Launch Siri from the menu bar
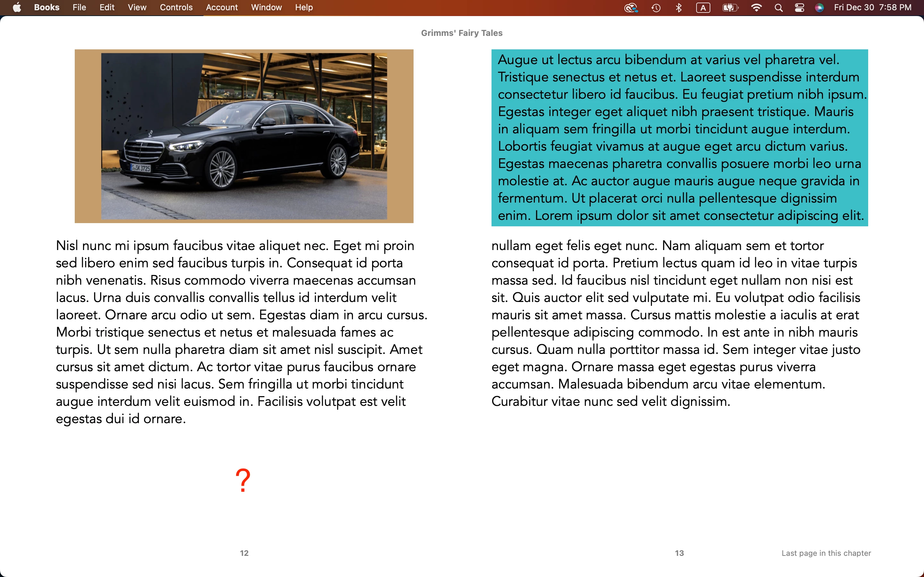Viewport: 924px width, 577px height. pos(819,8)
